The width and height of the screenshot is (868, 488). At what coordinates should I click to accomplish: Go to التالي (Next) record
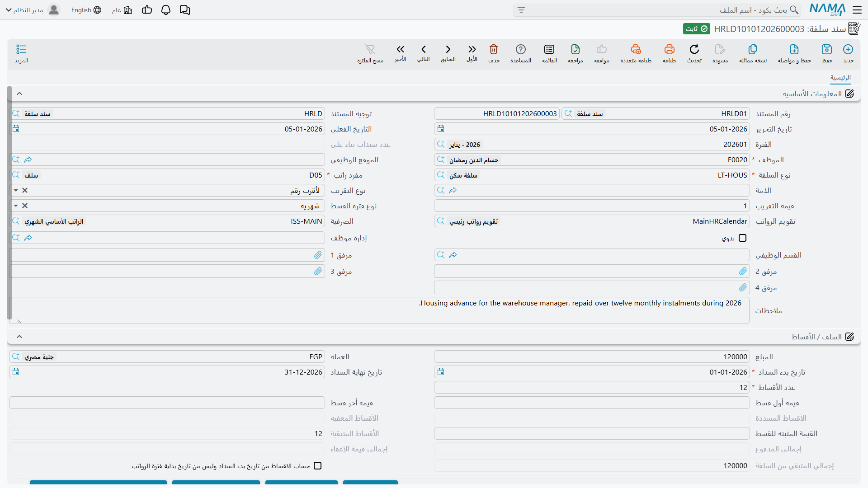tap(424, 49)
